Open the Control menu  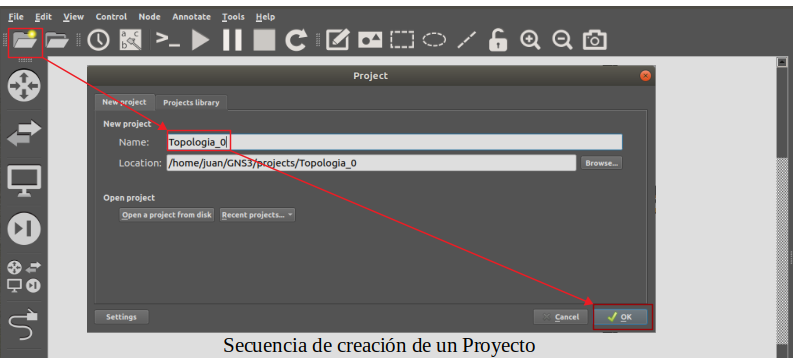111,17
